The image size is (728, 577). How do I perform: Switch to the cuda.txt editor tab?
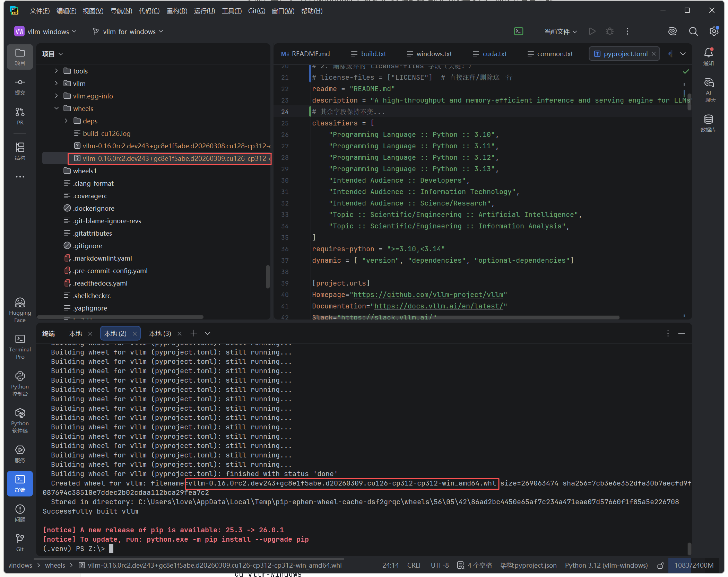(494, 54)
